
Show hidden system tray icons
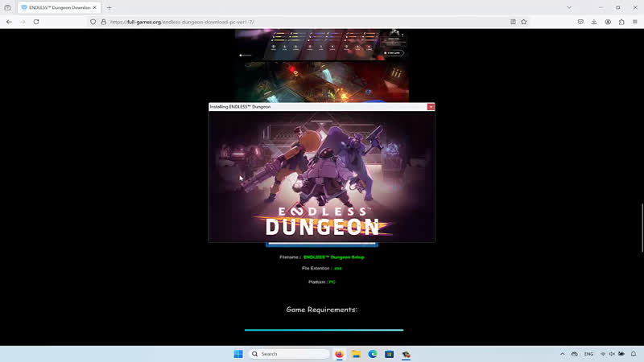562,354
